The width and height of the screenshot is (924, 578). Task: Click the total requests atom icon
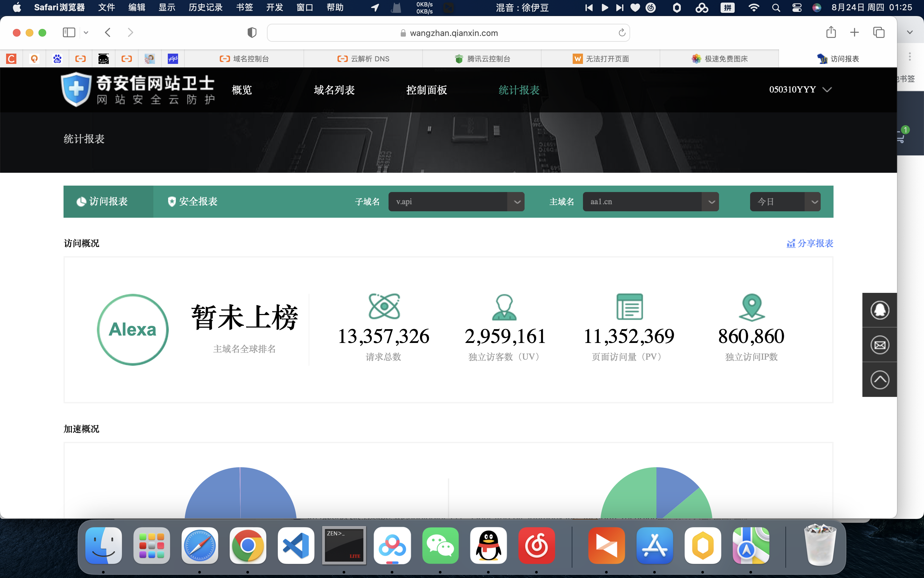[384, 307]
